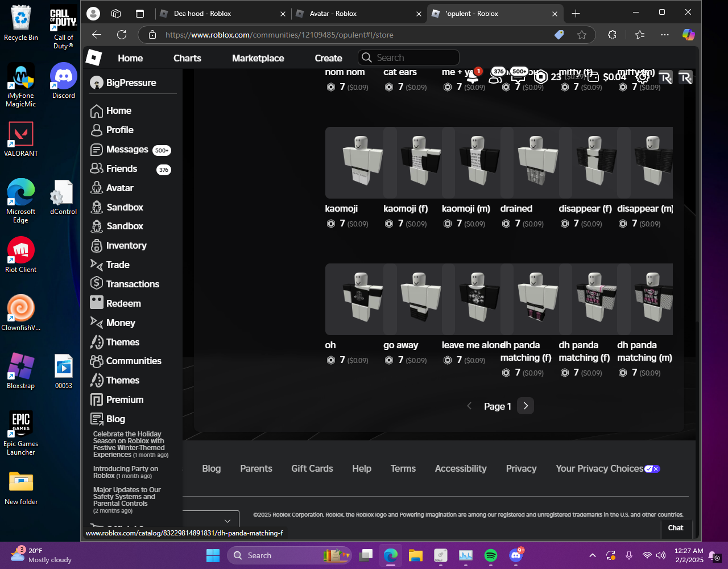This screenshot has height=569, width=728.
Task: Click the Roblox logo icon
Action: click(x=93, y=57)
